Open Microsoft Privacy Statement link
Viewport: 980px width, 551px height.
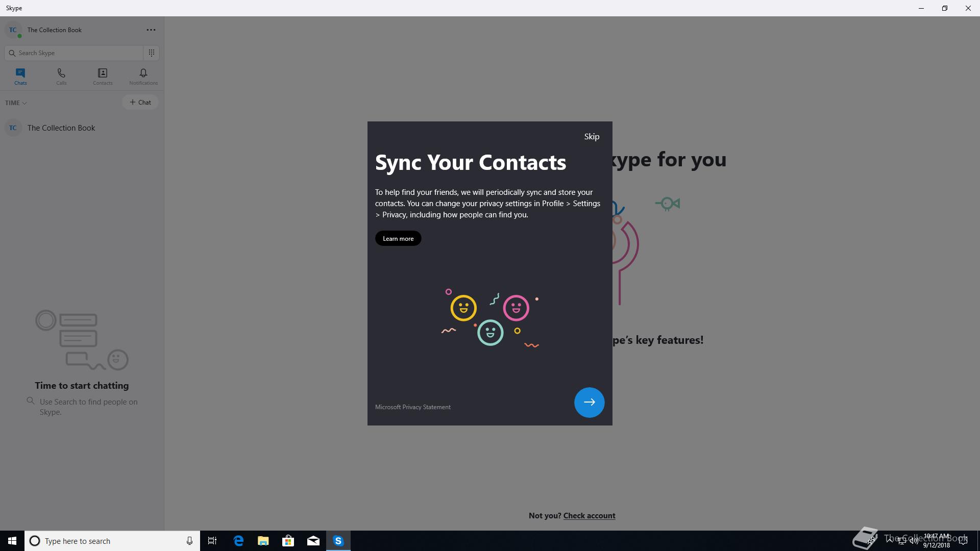412,407
